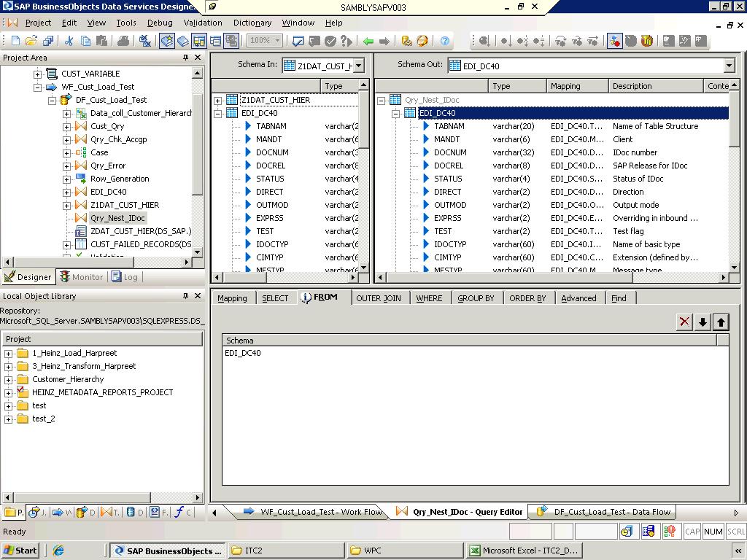Click the move down arrow button
The height and width of the screenshot is (560, 747).
703,322
